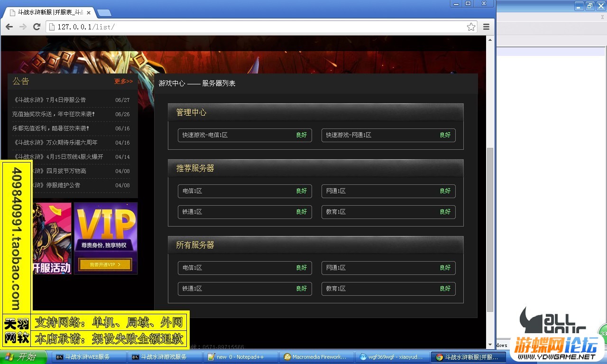
Task: Click scrollbar down arrow of page
Action: pyautogui.click(x=490, y=345)
